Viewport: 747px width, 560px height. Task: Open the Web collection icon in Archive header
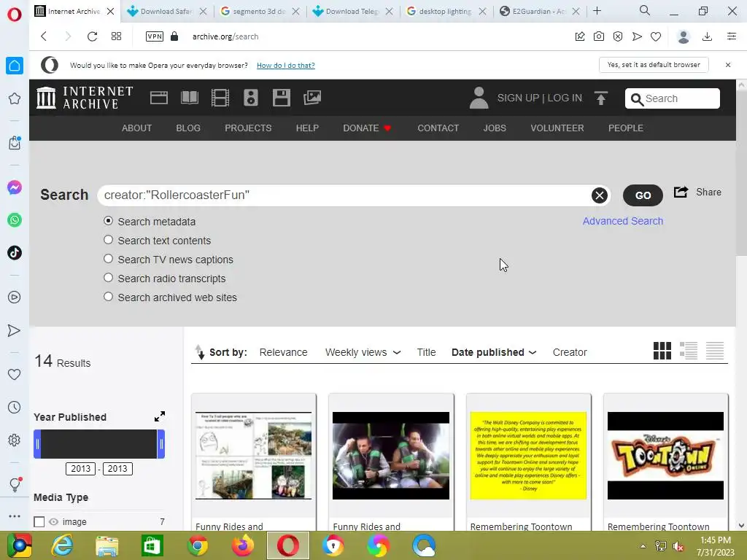[x=158, y=98]
